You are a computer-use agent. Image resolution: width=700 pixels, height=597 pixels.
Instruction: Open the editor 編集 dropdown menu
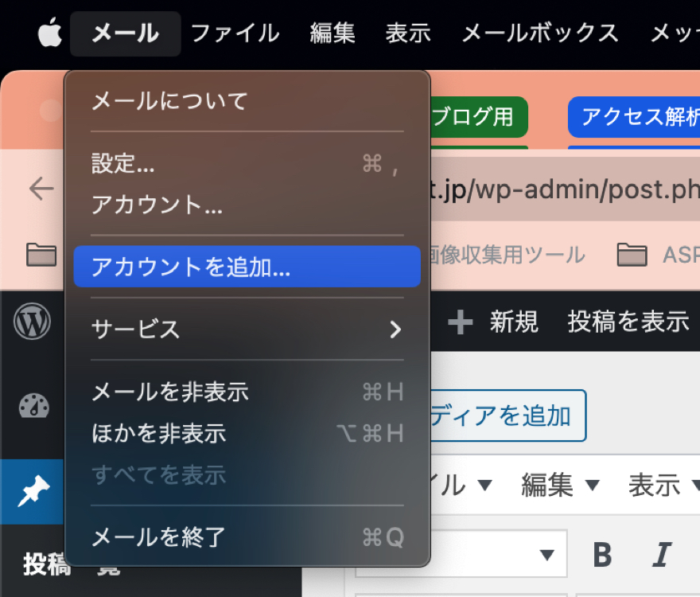tap(560, 485)
